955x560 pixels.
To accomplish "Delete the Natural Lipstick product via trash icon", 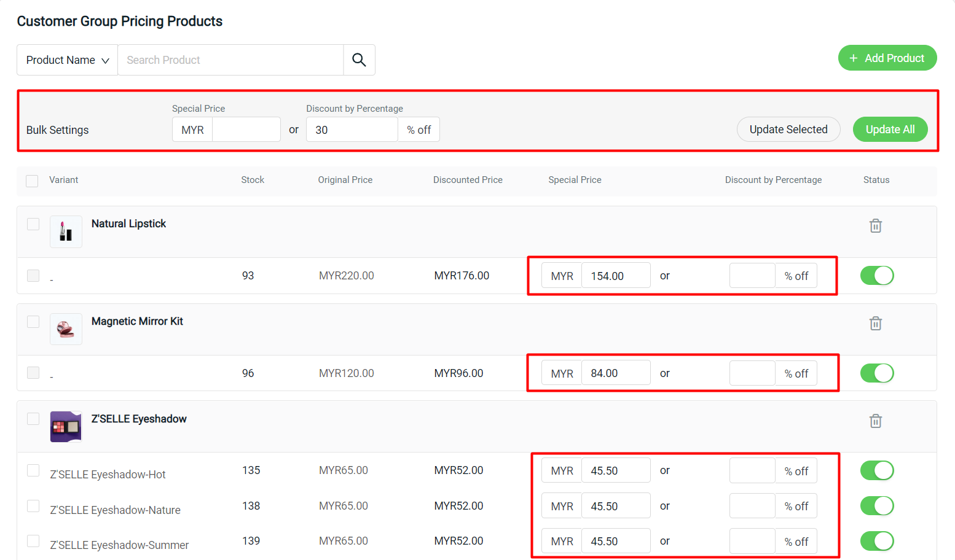I will [x=875, y=225].
